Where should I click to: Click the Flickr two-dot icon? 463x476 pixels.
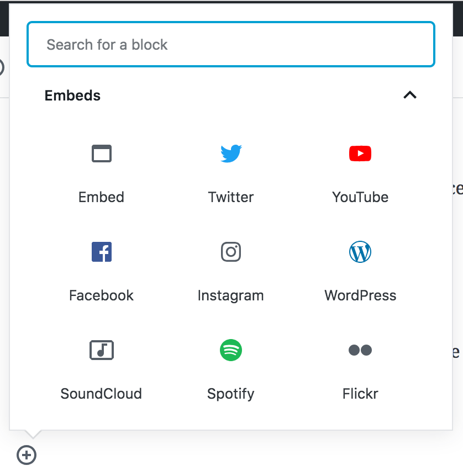point(360,350)
